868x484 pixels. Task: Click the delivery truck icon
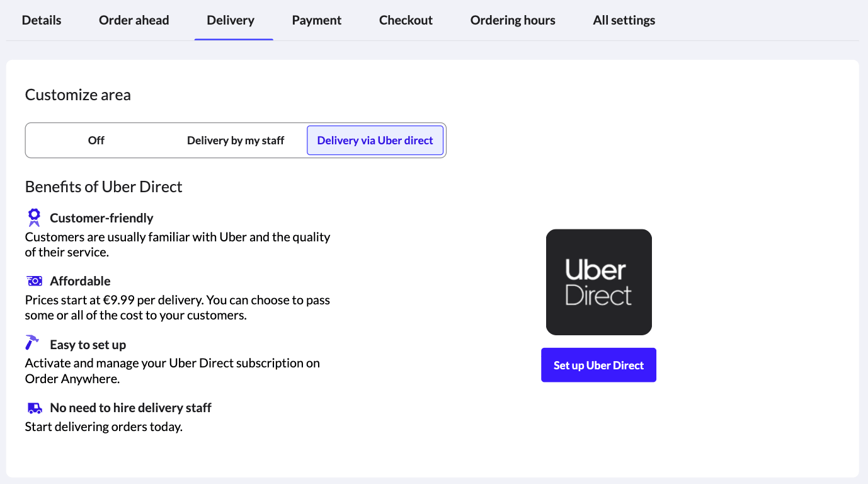tap(33, 407)
